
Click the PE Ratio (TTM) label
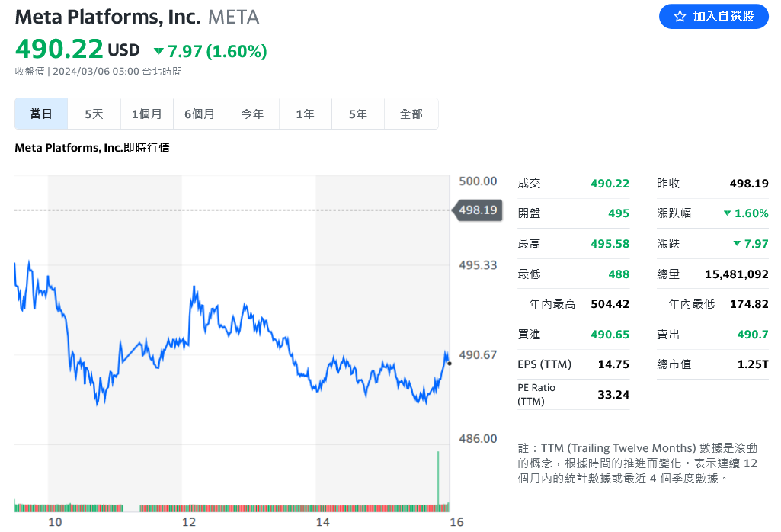(536, 394)
